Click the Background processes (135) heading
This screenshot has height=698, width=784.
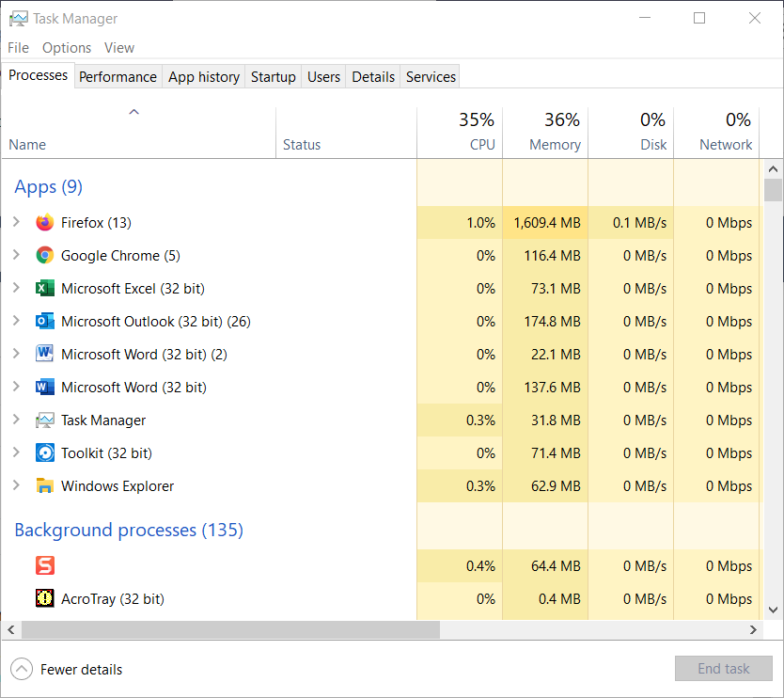[x=129, y=530]
